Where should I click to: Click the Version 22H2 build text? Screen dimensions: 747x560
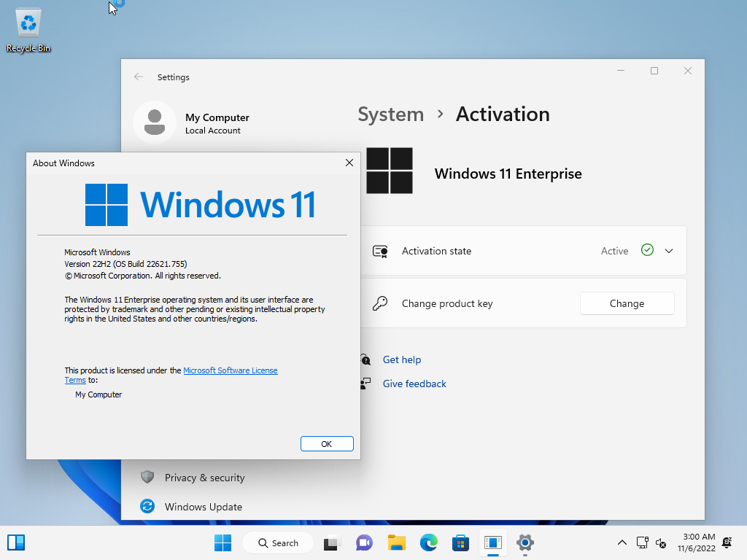click(125, 264)
